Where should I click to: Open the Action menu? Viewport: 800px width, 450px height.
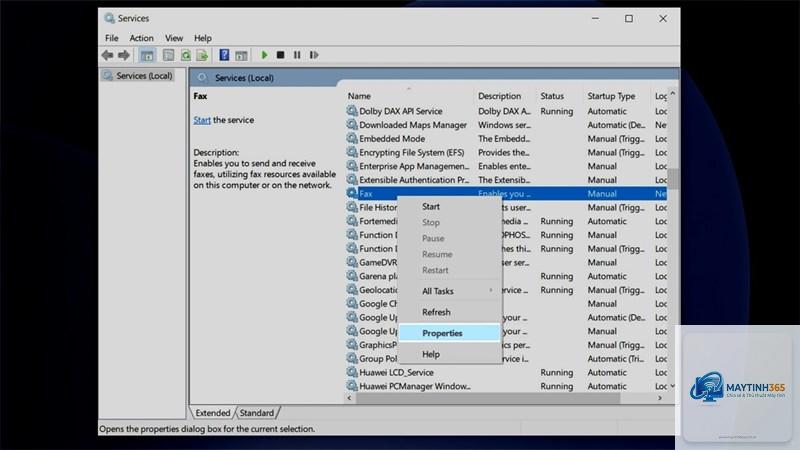(141, 38)
